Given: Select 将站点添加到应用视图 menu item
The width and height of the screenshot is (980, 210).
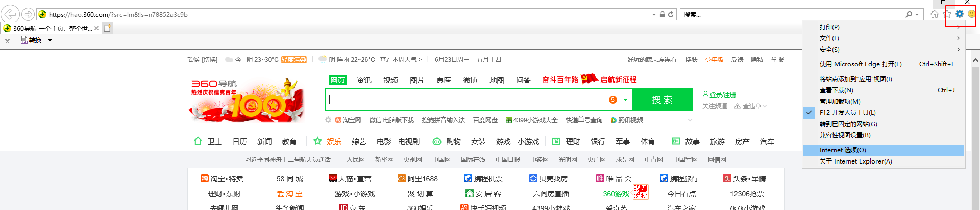Looking at the screenshot, I should coord(884,79).
